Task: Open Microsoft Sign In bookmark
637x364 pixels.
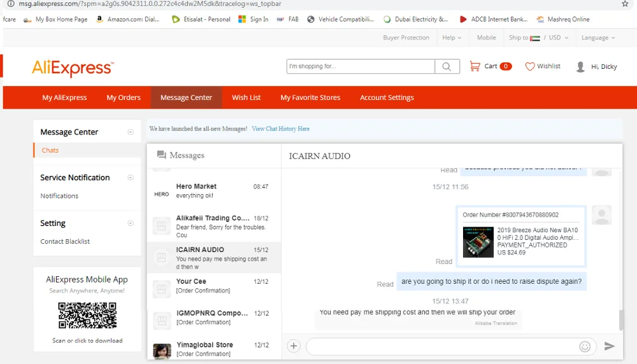Action: [253, 19]
